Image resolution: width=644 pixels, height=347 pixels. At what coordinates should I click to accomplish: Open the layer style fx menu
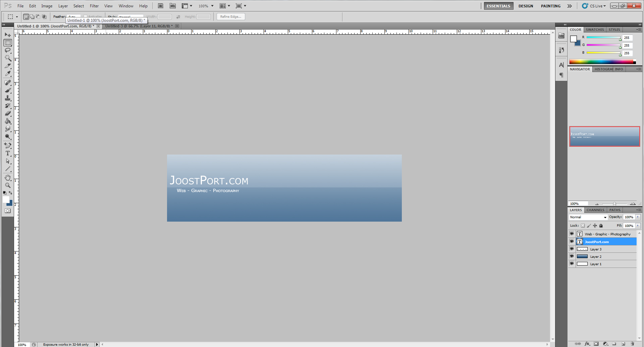click(x=587, y=344)
